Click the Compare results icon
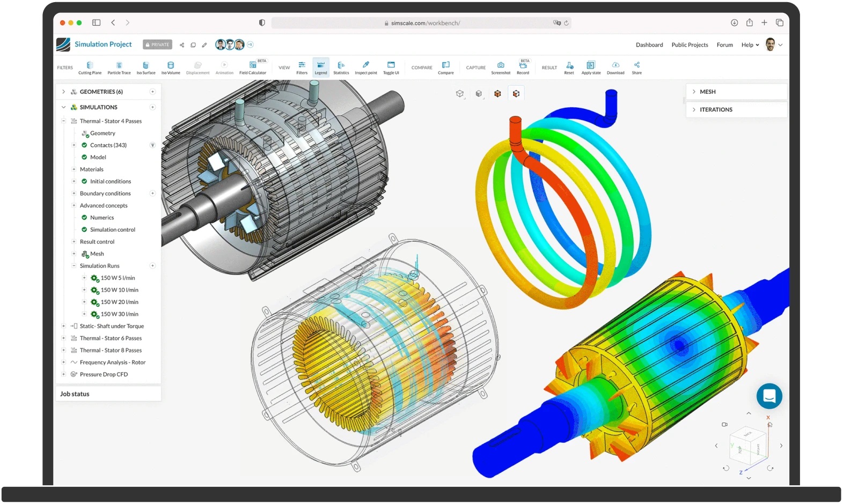Viewport: 843px width, 504px height. [445, 68]
